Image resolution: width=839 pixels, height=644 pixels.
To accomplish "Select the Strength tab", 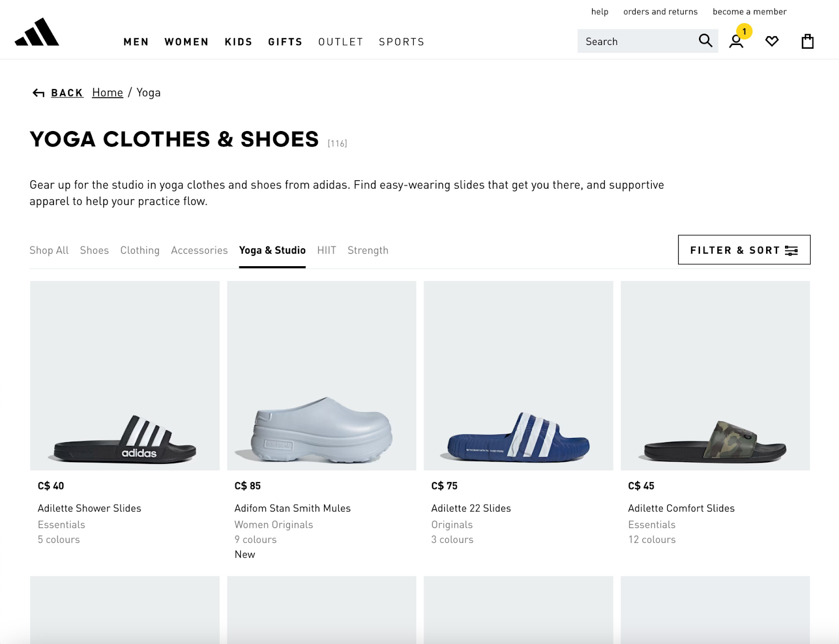I will click(368, 250).
